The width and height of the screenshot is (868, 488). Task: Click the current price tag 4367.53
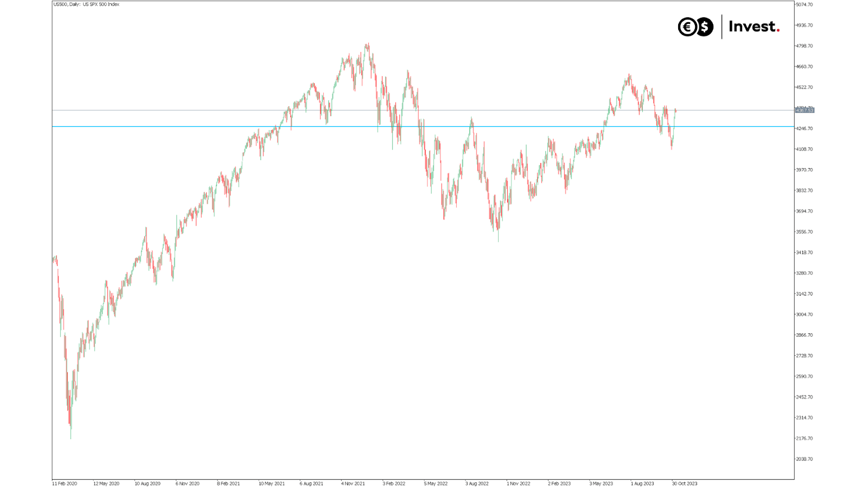[x=805, y=110]
